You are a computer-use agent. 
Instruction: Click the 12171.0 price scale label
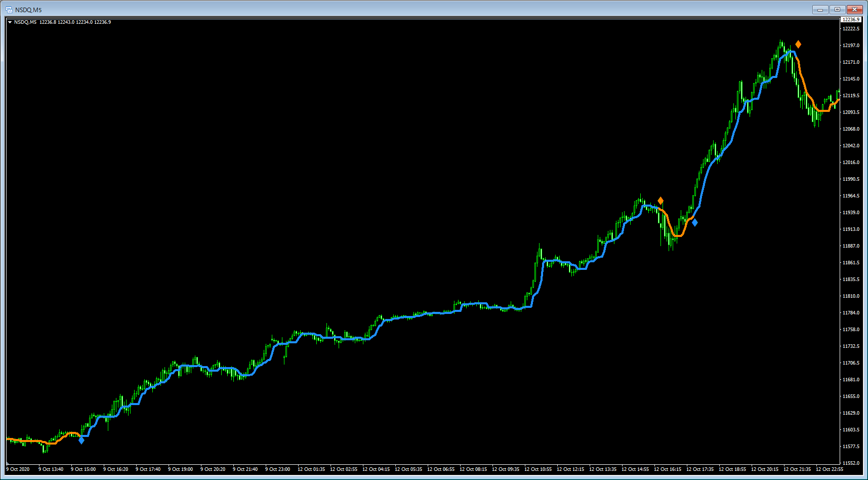pyautogui.click(x=851, y=62)
